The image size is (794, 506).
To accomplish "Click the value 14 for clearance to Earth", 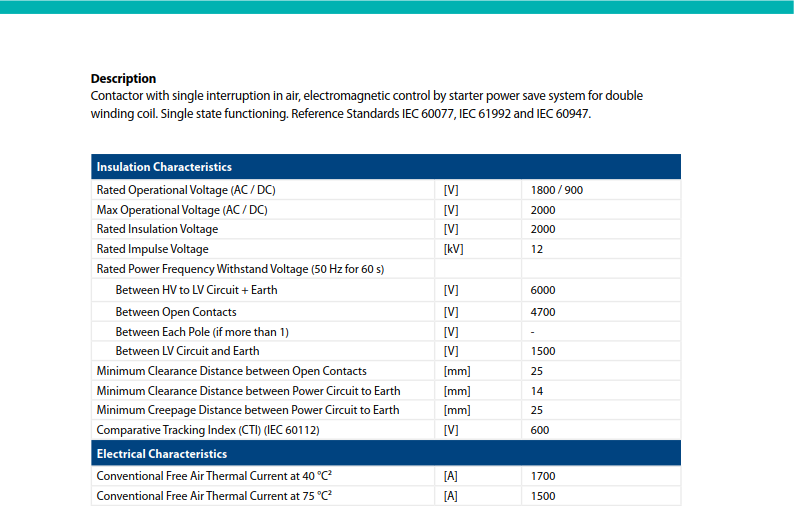I will tap(537, 391).
